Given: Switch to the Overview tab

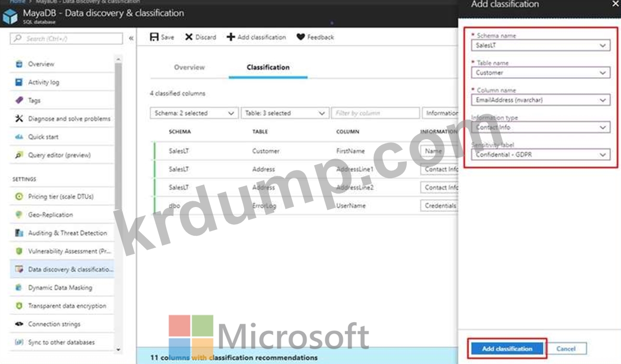Looking at the screenshot, I should [x=189, y=67].
